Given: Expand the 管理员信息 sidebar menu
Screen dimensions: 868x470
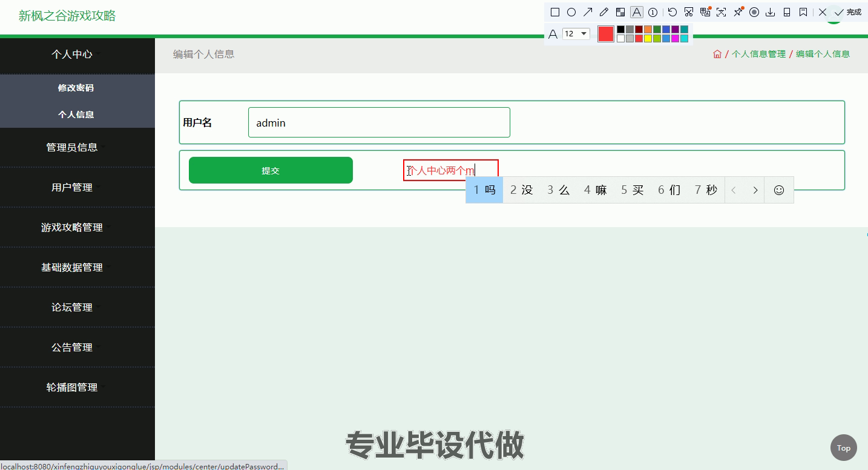Looking at the screenshot, I should (x=77, y=147).
